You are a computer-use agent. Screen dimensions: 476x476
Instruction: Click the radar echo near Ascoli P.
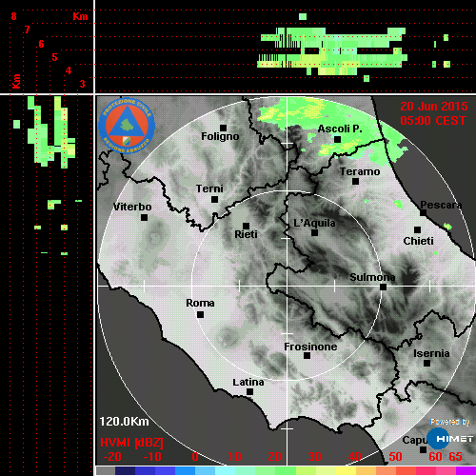(340, 148)
